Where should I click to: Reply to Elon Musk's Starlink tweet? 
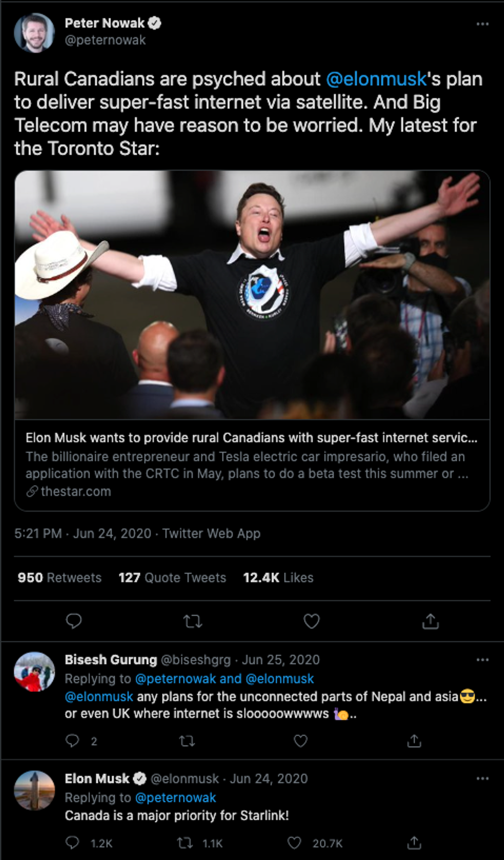click(x=73, y=843)
